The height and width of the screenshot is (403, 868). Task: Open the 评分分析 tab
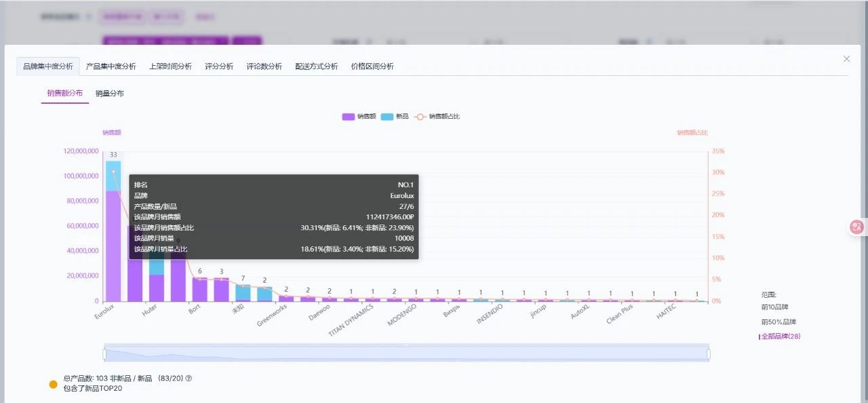pyautogui.click(x=219, y=66)
